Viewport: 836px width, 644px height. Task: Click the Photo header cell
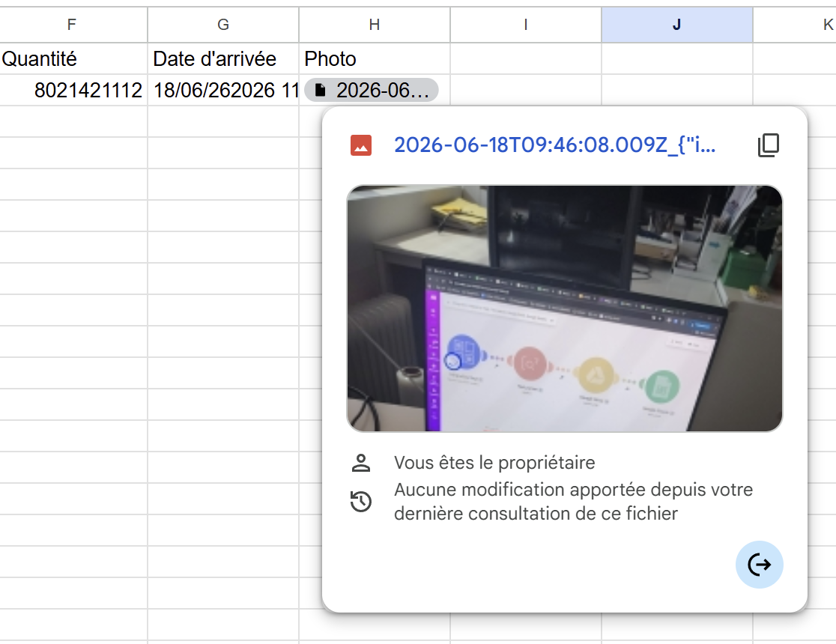[x=375, y=58]
